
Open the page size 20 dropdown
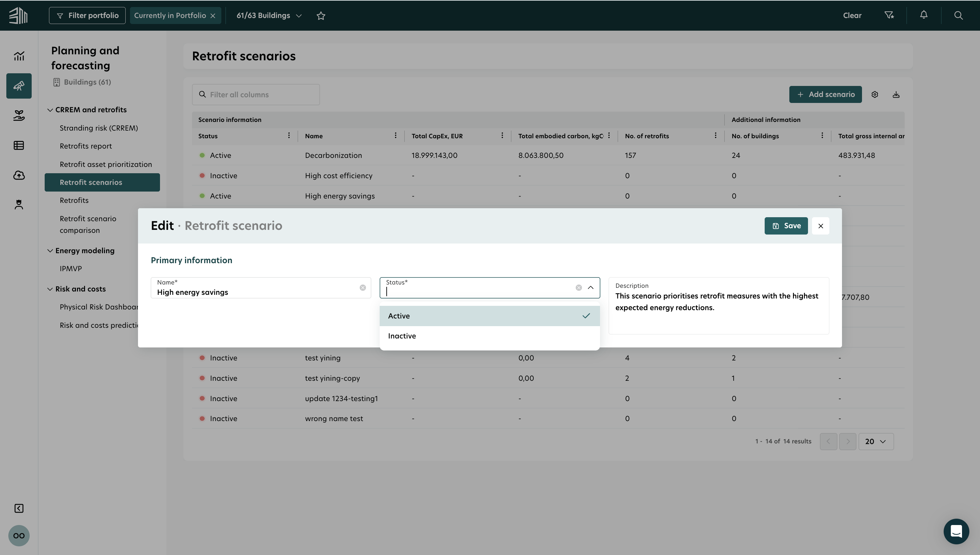click(x=876, y=441)
